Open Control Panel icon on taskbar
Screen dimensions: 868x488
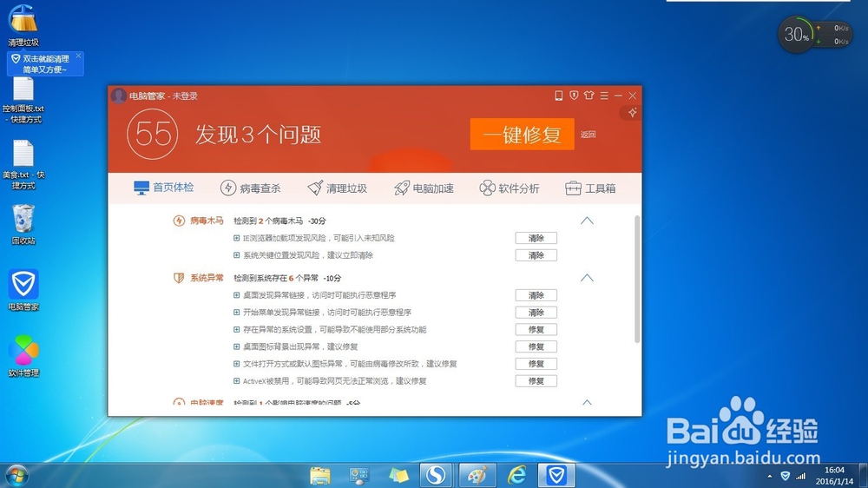(x=358, y=476)
